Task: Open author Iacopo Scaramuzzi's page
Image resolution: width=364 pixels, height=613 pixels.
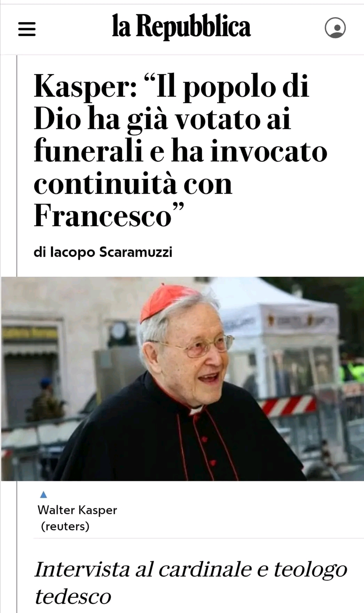Action: pyautogui.click(x=103, y=251)
